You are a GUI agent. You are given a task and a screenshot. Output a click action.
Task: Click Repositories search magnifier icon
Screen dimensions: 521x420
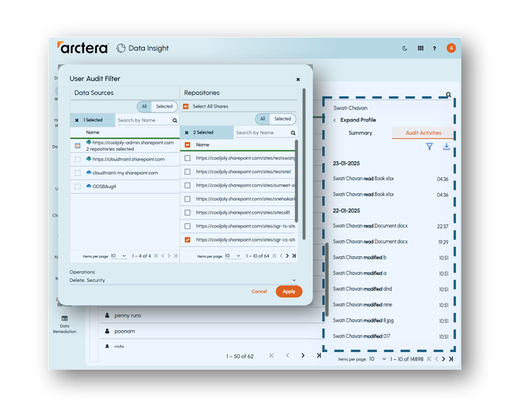(x=293, y=133)
